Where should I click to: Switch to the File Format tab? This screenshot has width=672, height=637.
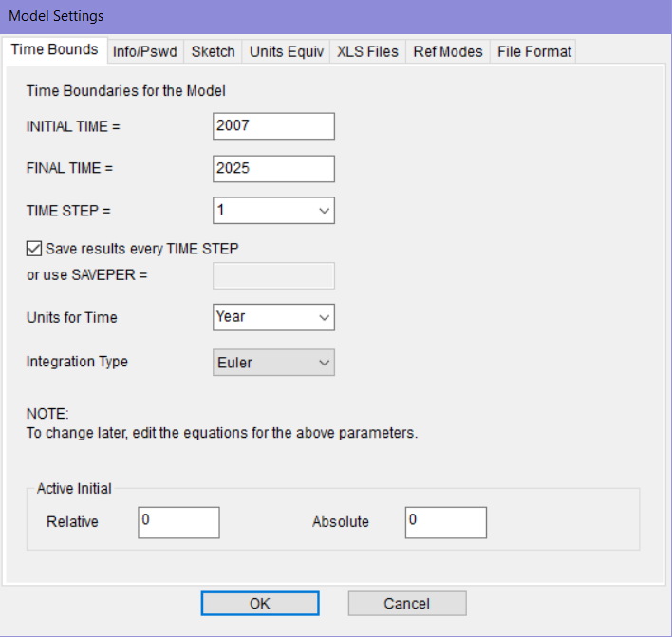(x=534, y=51)
